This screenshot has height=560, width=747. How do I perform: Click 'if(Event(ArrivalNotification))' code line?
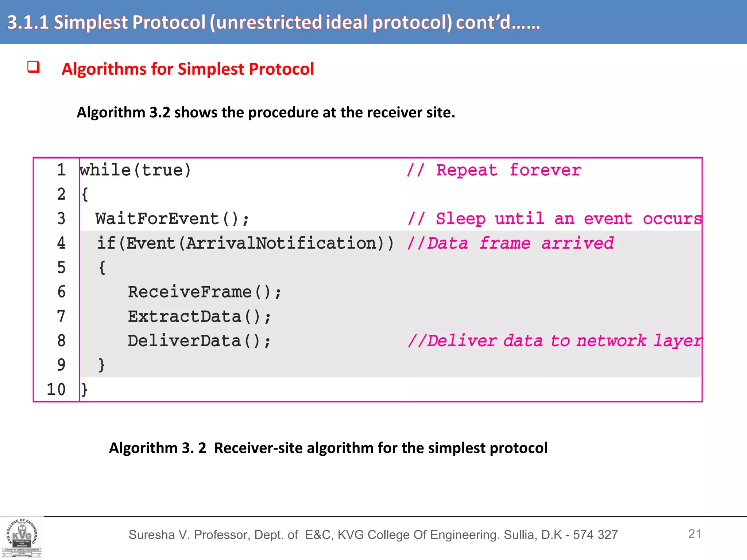click(245, 243)
